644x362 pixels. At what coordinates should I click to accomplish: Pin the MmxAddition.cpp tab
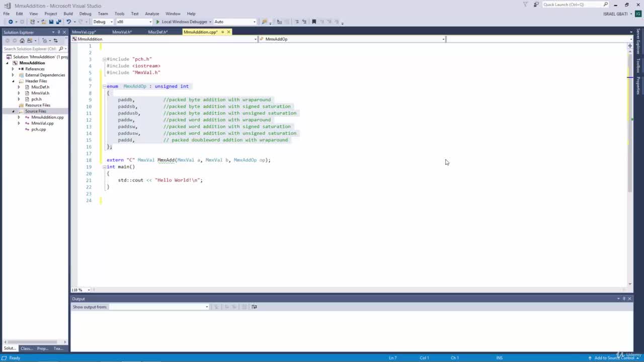pyautogui.click(x=222, y=32)
